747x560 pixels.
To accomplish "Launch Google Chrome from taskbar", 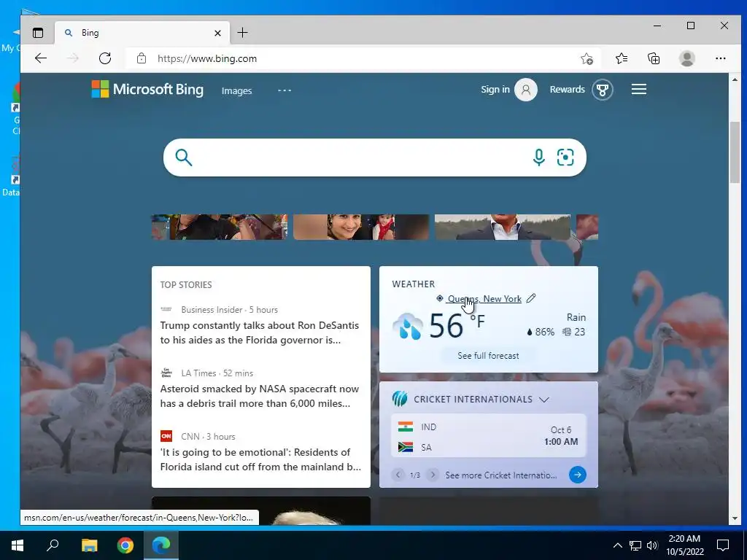I will [125, 545].
